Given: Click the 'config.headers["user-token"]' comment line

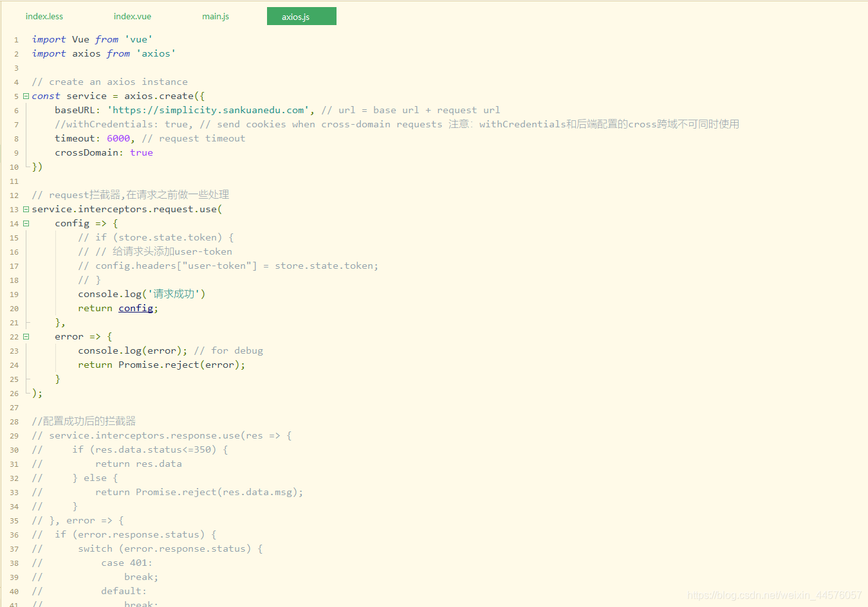Looking at the screenshot, I should click(x=228, y=266).
